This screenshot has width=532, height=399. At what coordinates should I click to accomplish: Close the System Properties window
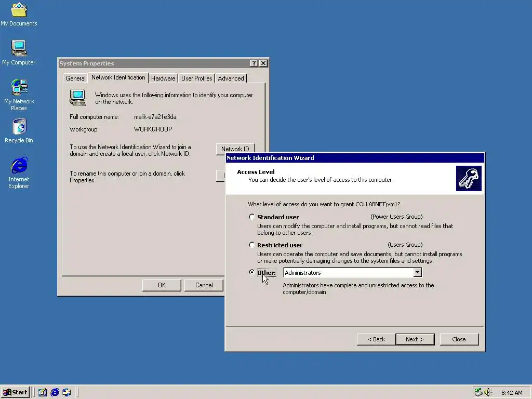(263, 63)
